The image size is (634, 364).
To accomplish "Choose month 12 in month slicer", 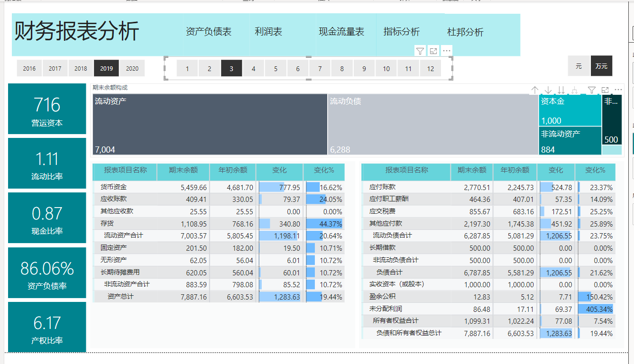I will point(431,68).
